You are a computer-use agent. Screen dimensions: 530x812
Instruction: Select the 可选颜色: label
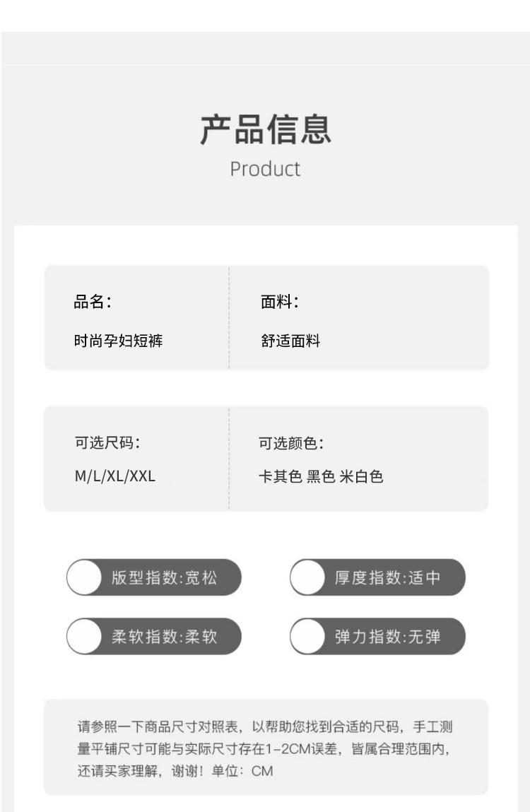pyautogui.click(x=291, y=443)
